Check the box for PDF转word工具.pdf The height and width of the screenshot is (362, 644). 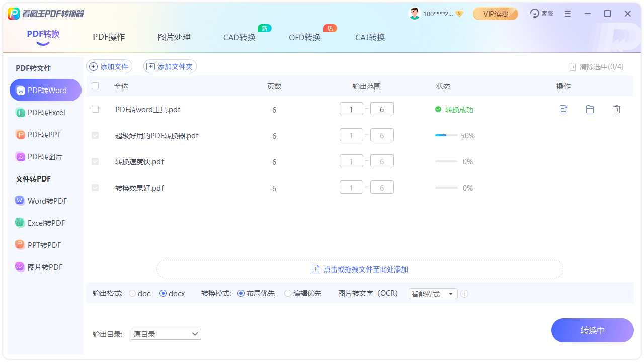tap(95, 109)
